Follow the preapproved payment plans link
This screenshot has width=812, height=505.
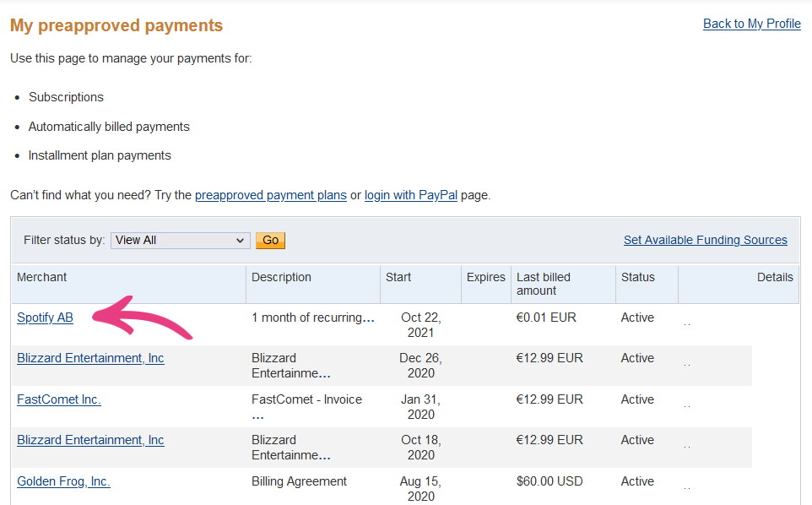click(271, 195)
